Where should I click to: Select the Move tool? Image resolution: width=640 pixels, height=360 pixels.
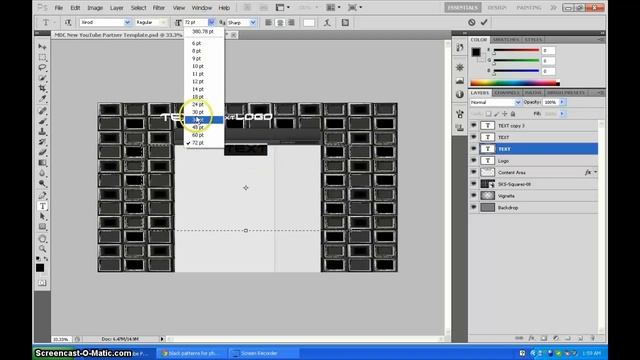pyautogui.click(x=42, y=47)
